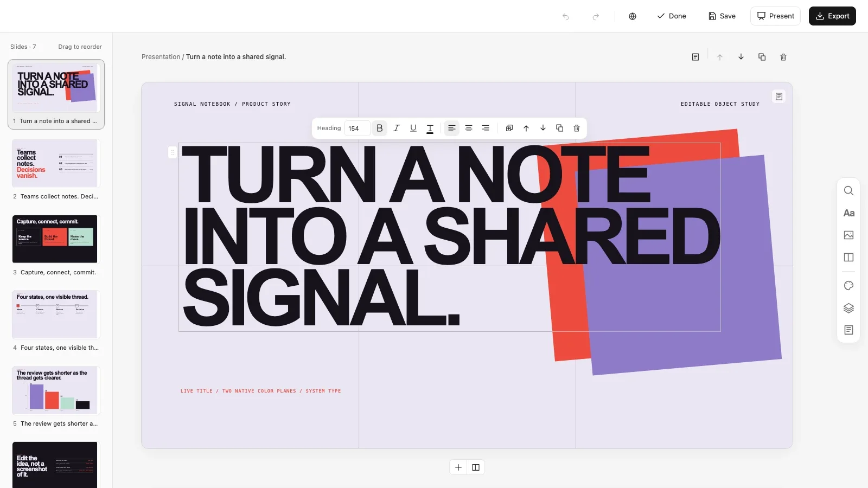Move heading object up one layer

pyautogui.click(x=526, y=129)
